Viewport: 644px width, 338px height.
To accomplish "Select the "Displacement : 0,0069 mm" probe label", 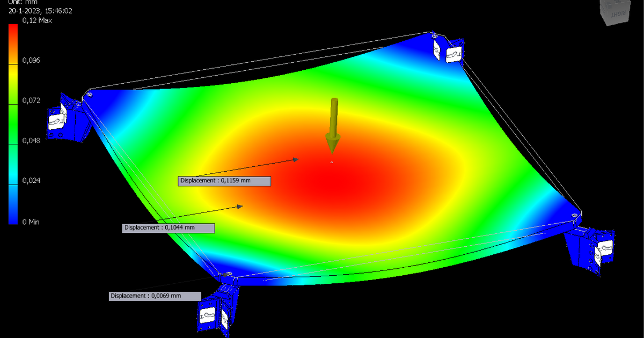I will (155, 296).
